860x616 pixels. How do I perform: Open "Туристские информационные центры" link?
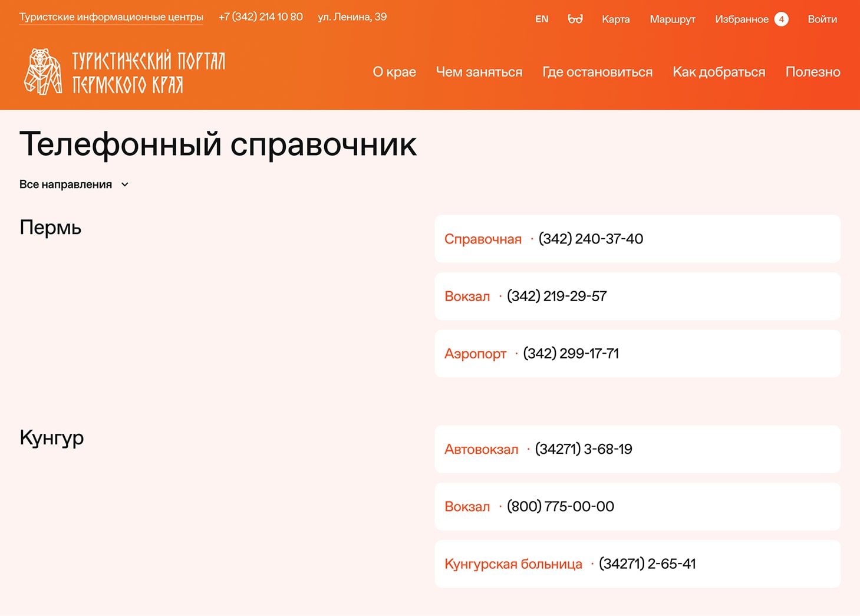pyautogui.click(x=111, y=17)
